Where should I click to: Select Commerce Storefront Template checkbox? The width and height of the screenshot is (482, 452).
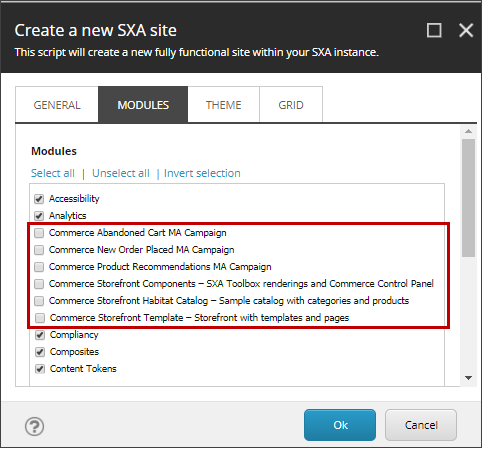(x=40, y=318)
